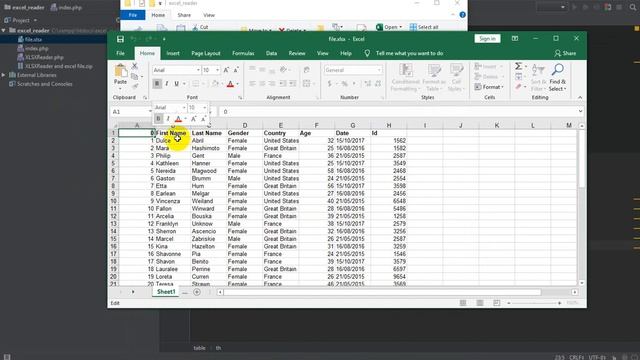Switch to Page Layout view in status bar
The width and height of the screenshot is (640, 360).
[x=480, y=303]
